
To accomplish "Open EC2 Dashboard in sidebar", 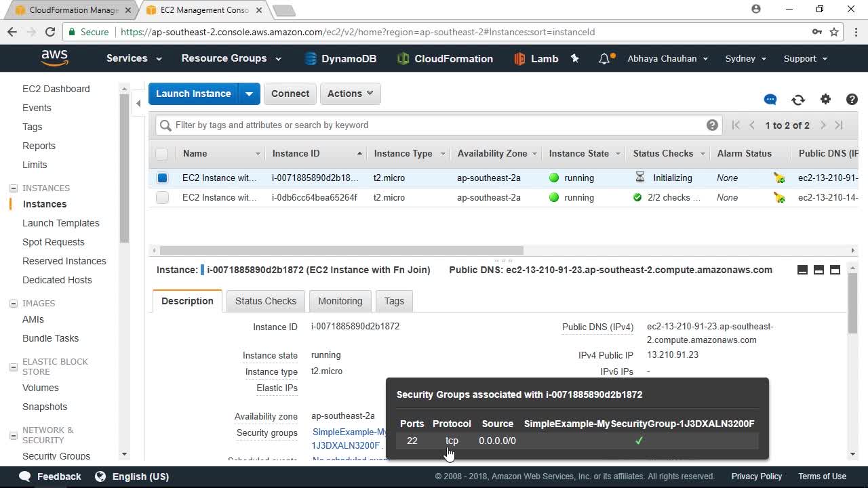I will 56,89.
